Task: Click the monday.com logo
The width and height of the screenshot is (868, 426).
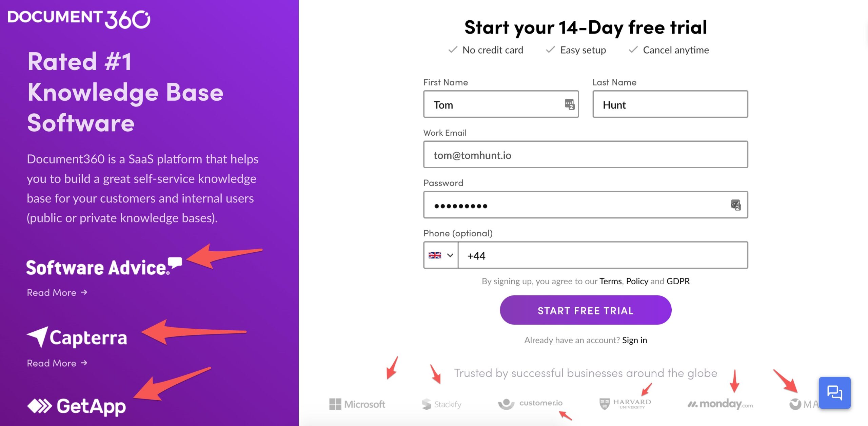Action: pyautogui.click(x=719, y=404)
